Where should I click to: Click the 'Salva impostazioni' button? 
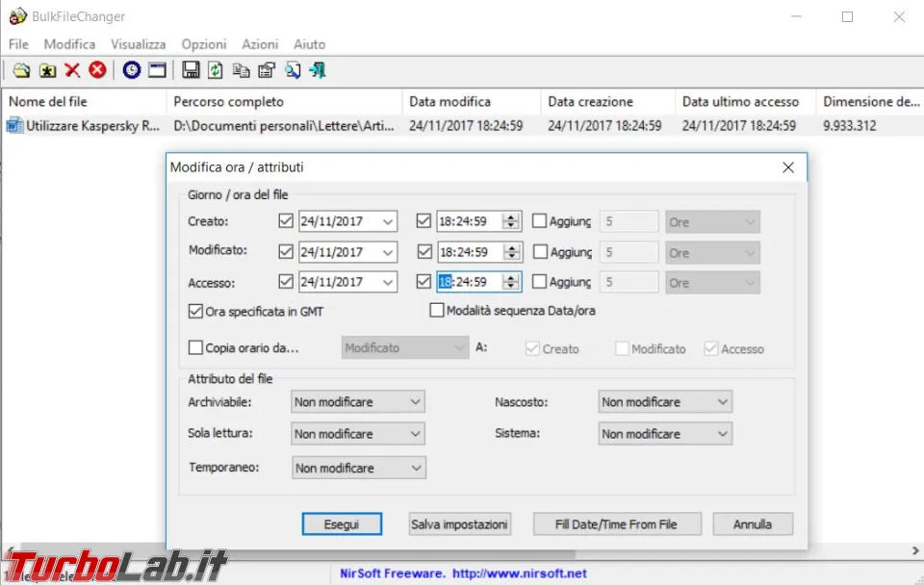(460, 523)
